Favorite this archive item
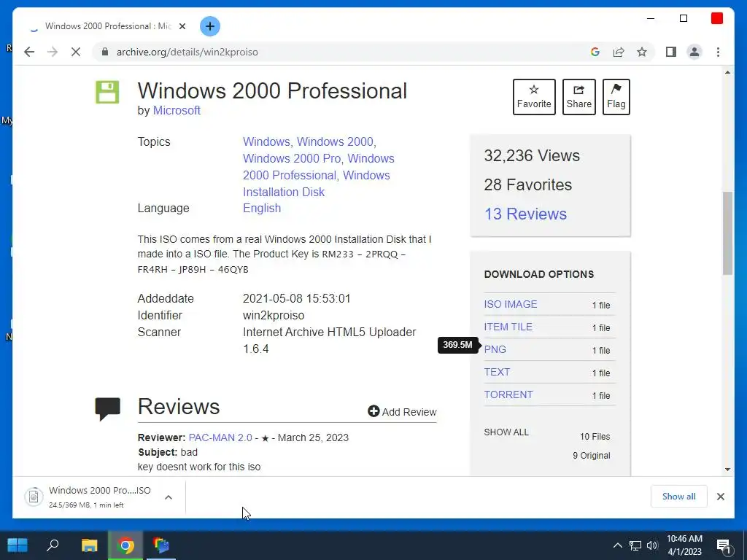747x560 pixels. click(x=534, y=97)
